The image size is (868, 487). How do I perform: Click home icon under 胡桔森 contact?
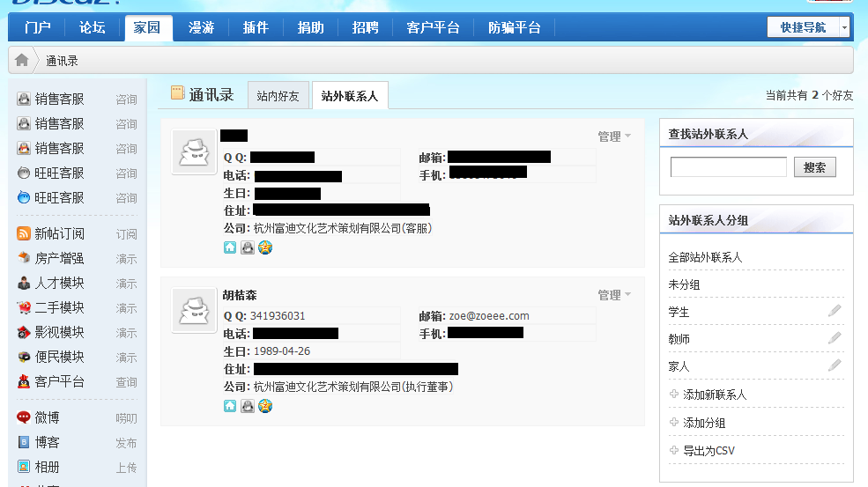point(230,406)
